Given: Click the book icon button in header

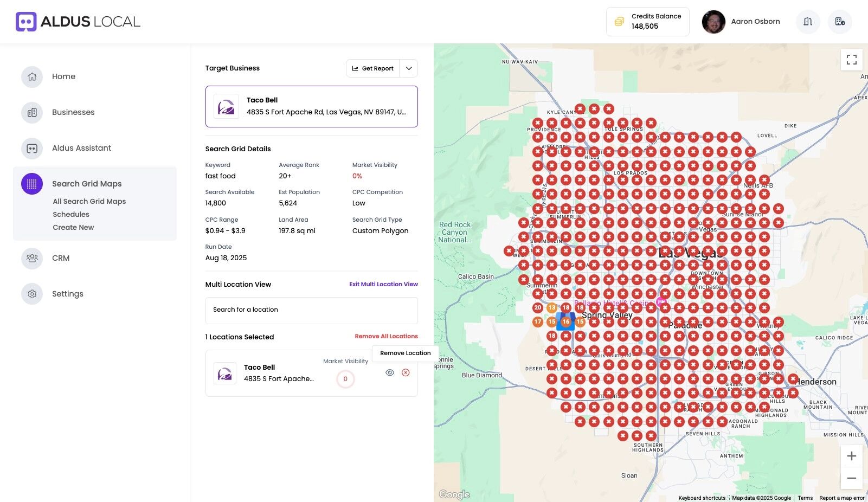Looking at the screenshot, I should tap(808, 22).
